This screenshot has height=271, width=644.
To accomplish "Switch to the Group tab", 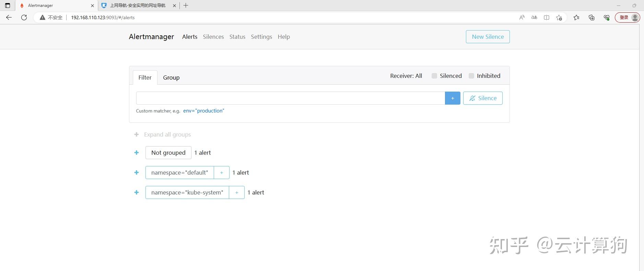I will [x=171, y=78].
